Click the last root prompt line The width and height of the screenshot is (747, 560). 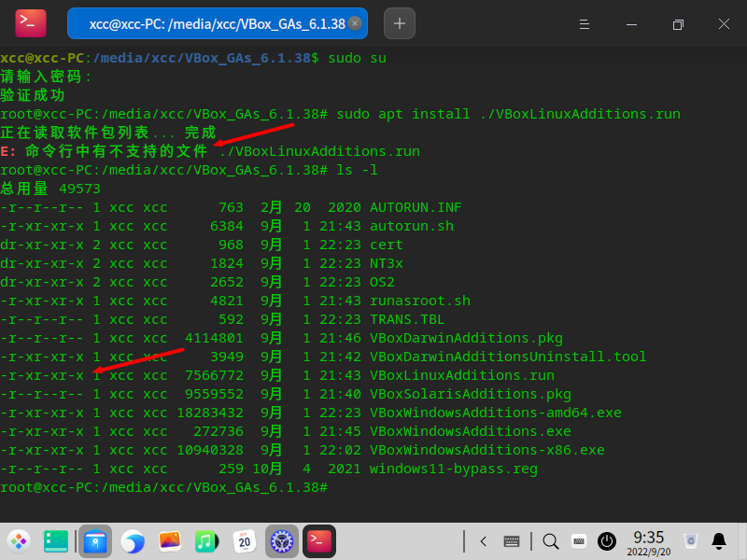tap(164, 487)
